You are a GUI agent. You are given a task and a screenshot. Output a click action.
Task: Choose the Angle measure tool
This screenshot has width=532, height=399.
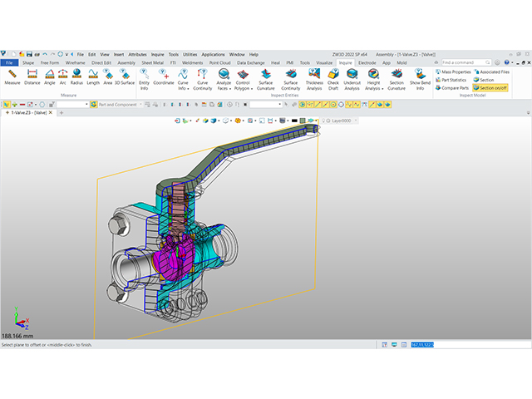(50, 76)
